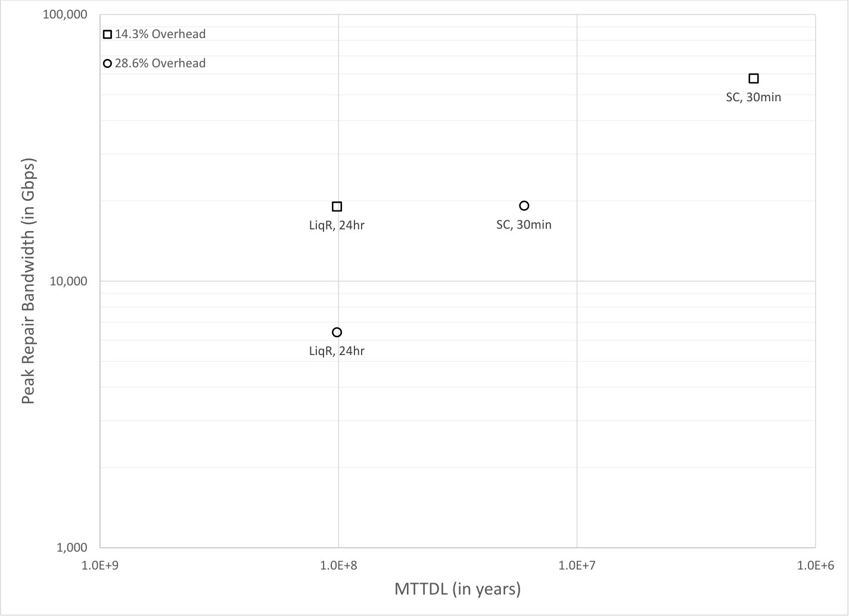Click the 100,000 y-axis tick label

66,14
